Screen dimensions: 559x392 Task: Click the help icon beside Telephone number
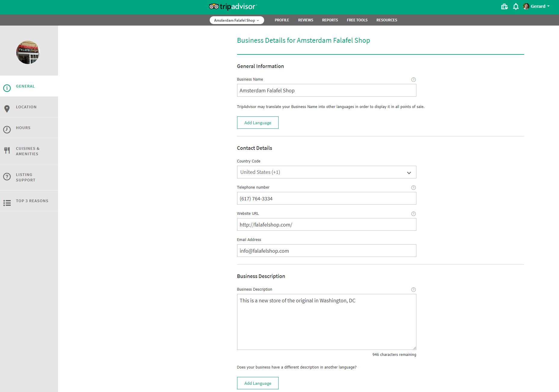(413, 188)
